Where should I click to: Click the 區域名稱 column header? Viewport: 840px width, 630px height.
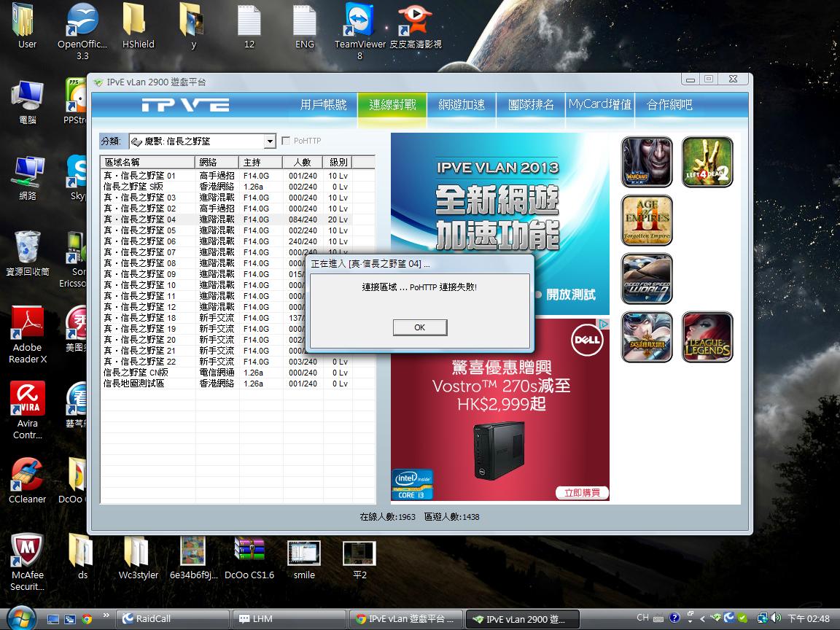point(147,162)
